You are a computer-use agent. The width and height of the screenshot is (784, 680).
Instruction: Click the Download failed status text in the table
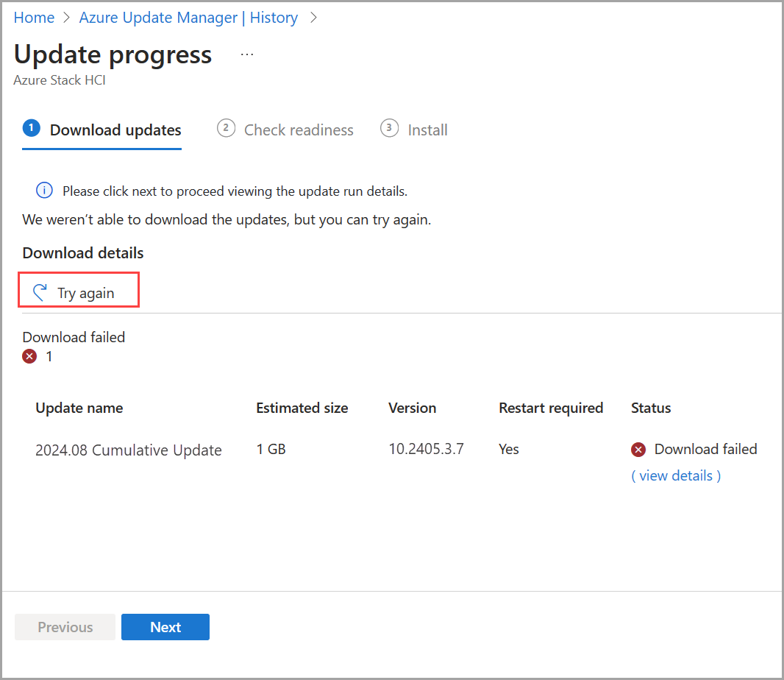point(706,450)
